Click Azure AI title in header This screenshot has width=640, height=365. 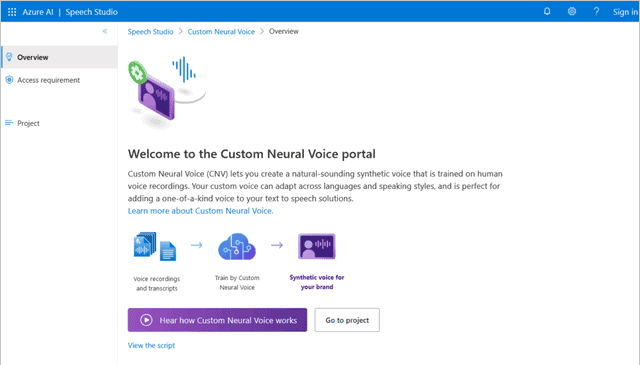(x=38, y=12)
